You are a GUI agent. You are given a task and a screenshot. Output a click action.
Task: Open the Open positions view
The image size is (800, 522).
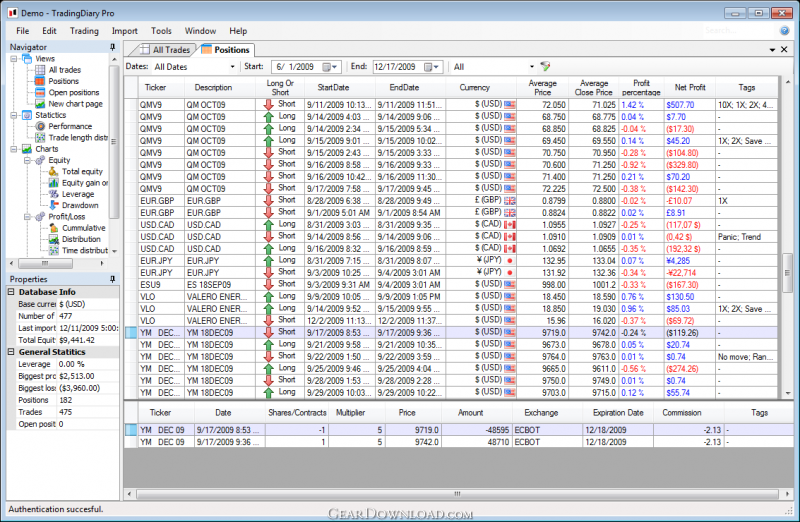73,92
